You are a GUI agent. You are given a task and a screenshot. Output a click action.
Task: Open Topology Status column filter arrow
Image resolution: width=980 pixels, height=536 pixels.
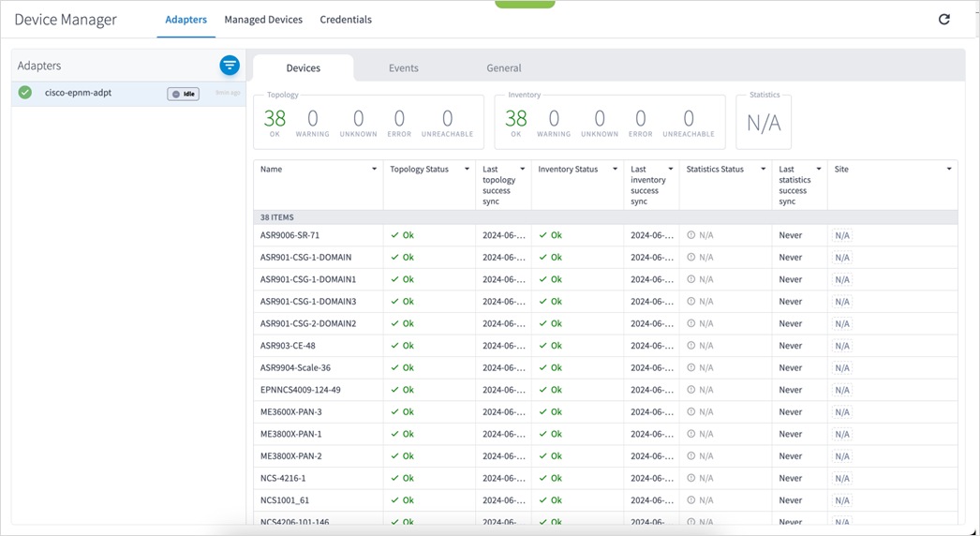[x=467, y=170]
